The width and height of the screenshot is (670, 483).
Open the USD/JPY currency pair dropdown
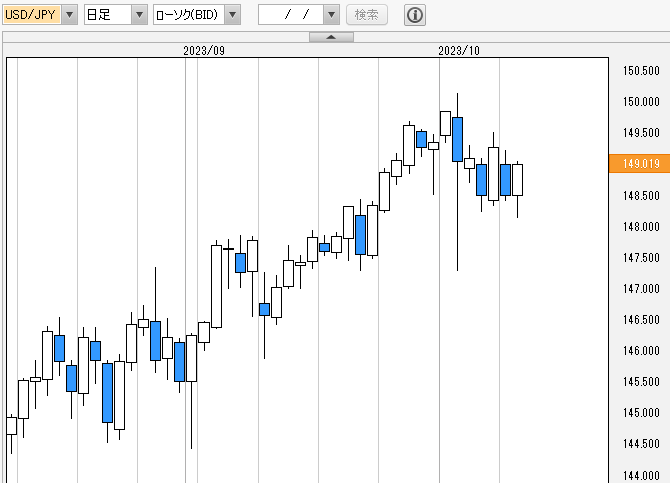[x=69, y=15]
